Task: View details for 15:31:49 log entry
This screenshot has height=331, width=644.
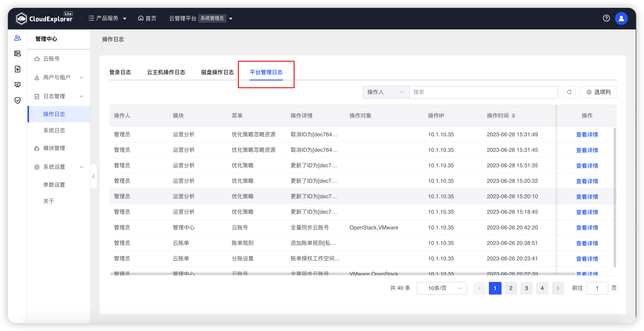Action: point(587,135)
